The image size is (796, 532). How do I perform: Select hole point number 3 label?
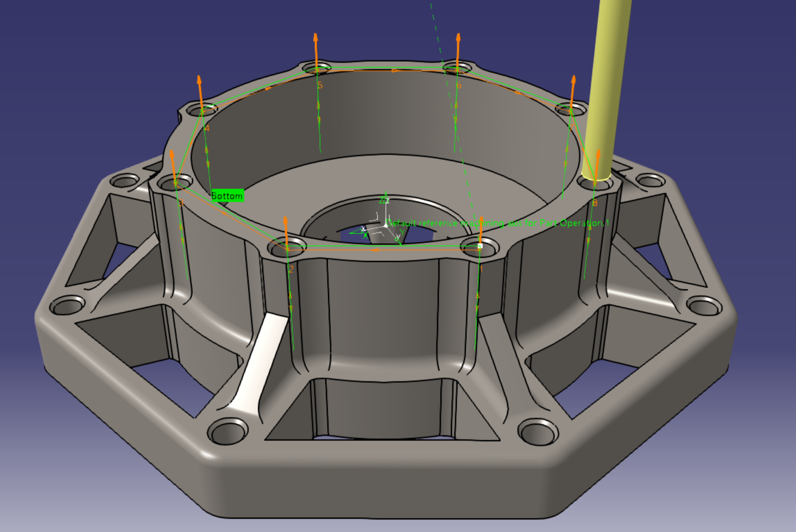[x=181, y=203]
